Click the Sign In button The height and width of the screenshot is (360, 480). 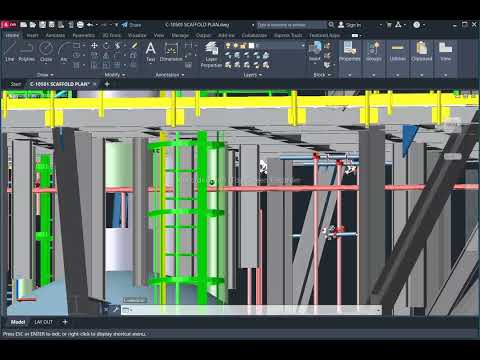(350, 25)
